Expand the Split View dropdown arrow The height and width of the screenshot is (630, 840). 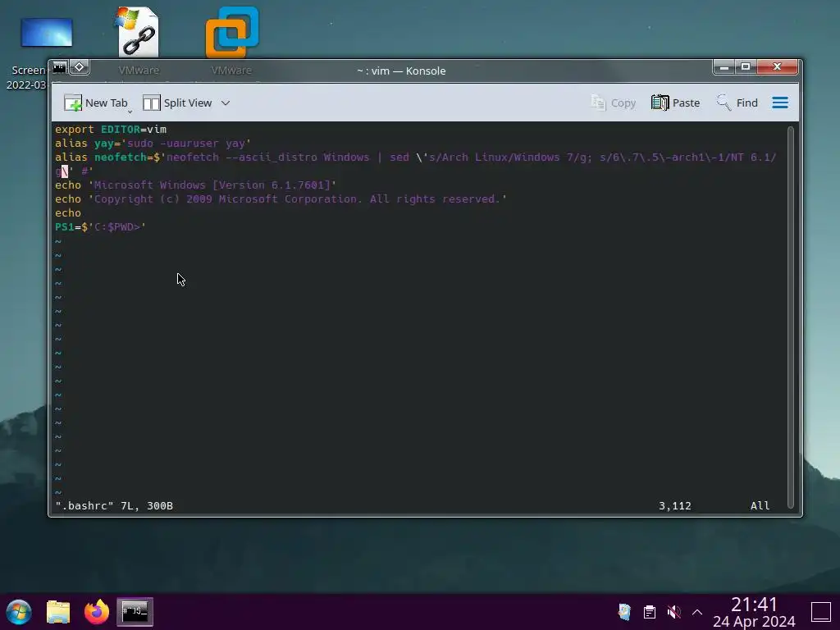pos(226,103)
